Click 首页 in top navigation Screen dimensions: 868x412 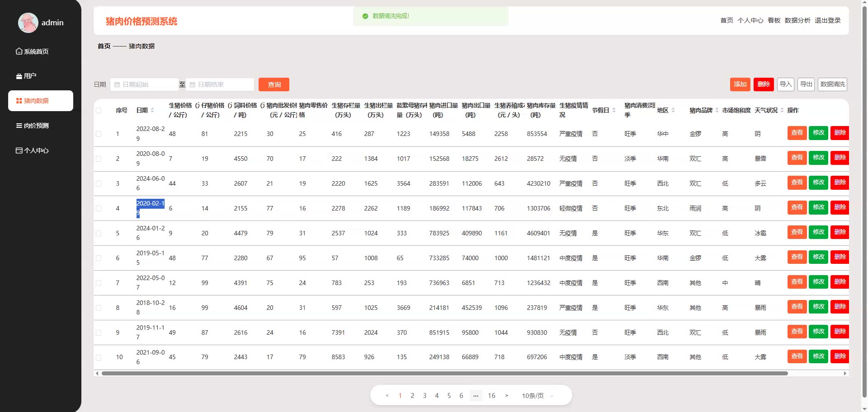[726, 20]
